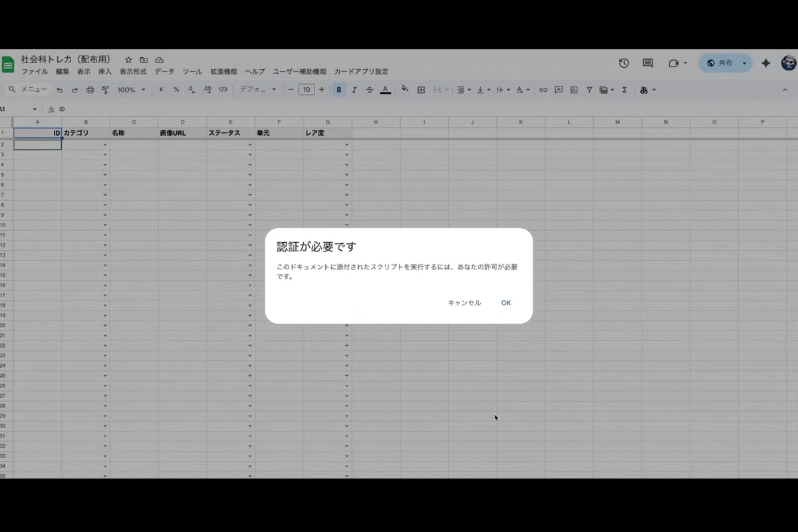Open the 挿入 menu
This screenshot has height=532, width=798.
(105, 72)
